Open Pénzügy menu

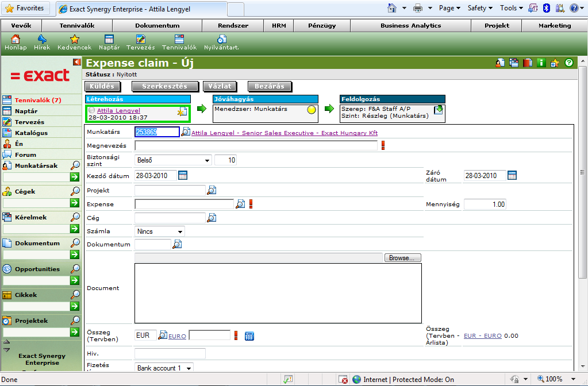pos(322,25)
